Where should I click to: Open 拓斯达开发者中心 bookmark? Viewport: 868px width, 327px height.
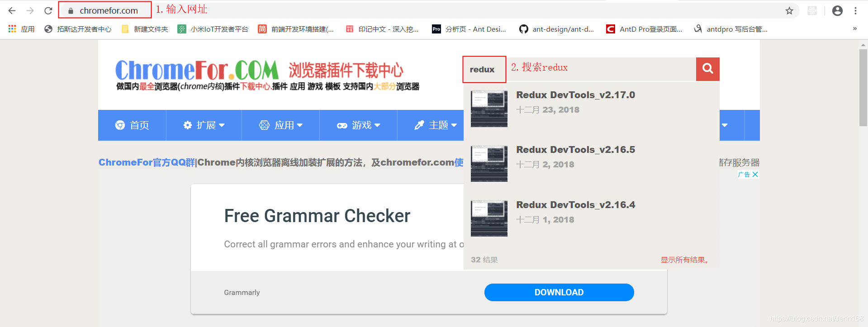(78, 29)
